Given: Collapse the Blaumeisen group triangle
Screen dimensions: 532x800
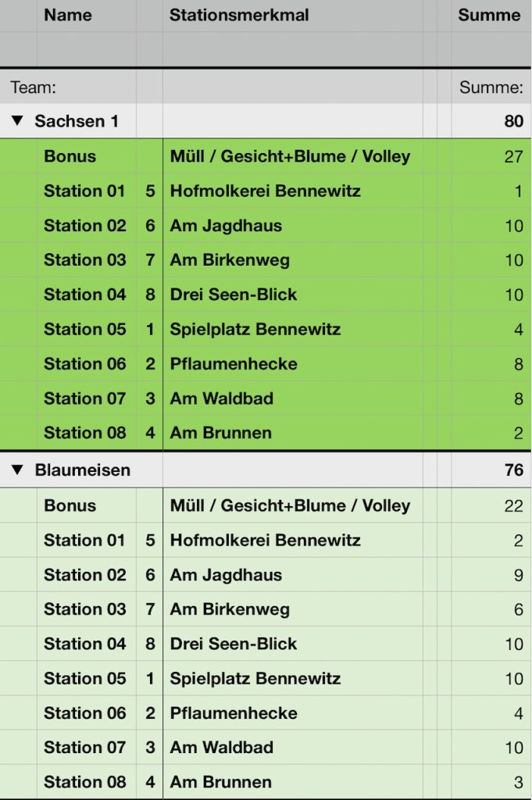Looking at the screenshot, I should coord(17,470).
